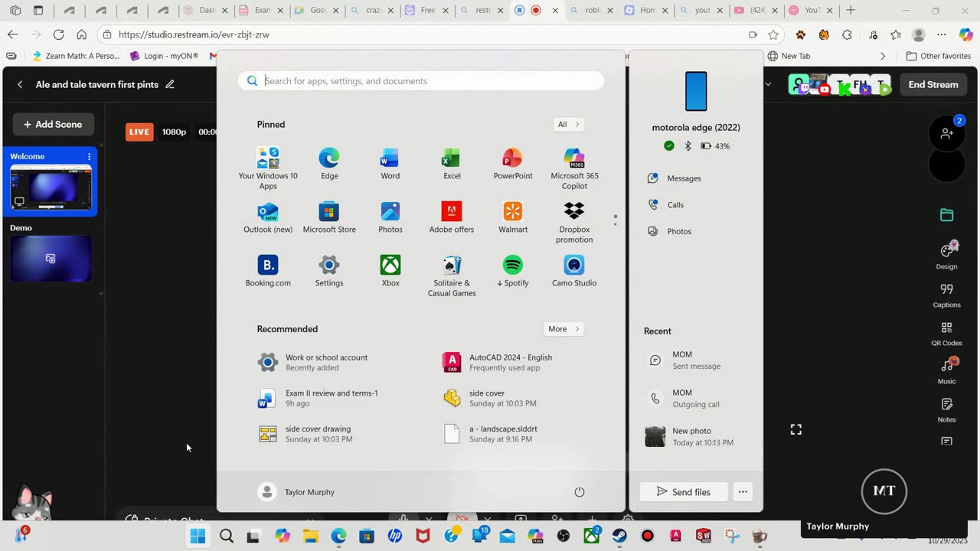The image size is (980, 551).
Task: Edit the stream title with pencil icon
Action: point(170,84)
